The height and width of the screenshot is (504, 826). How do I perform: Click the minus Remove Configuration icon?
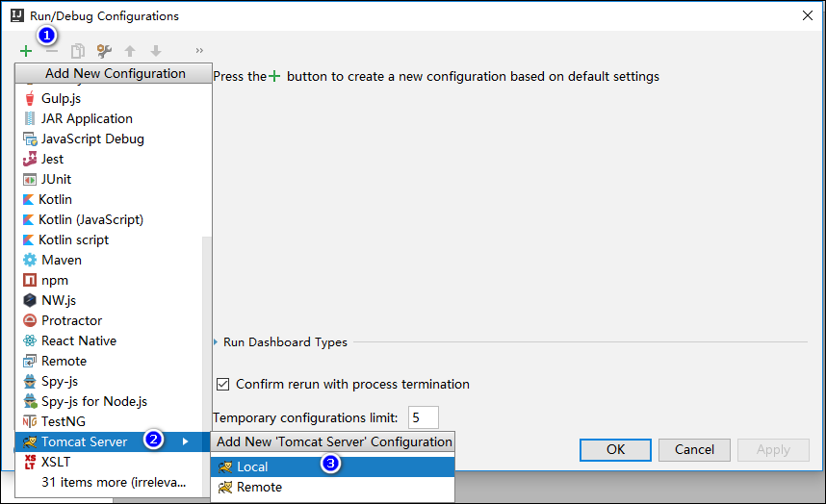[x=52, y=51]
